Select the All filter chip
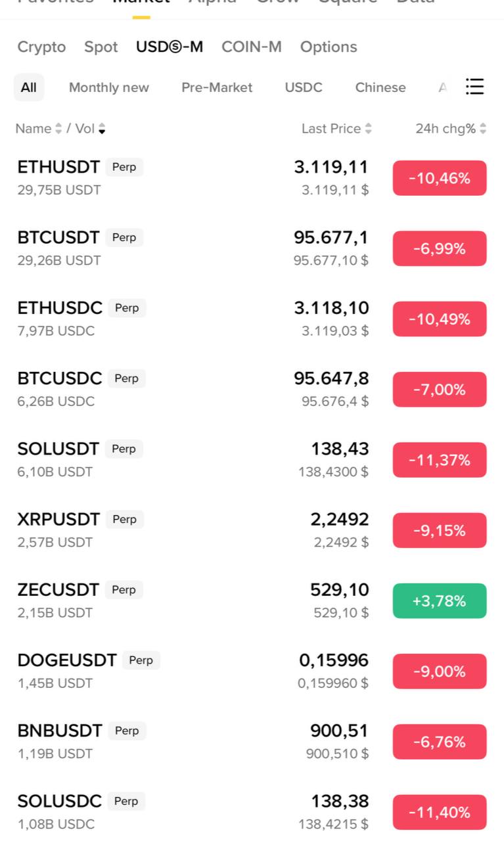The width and height of the screenshot is (504, 841). pyautogui.click(x=29, y=87)
